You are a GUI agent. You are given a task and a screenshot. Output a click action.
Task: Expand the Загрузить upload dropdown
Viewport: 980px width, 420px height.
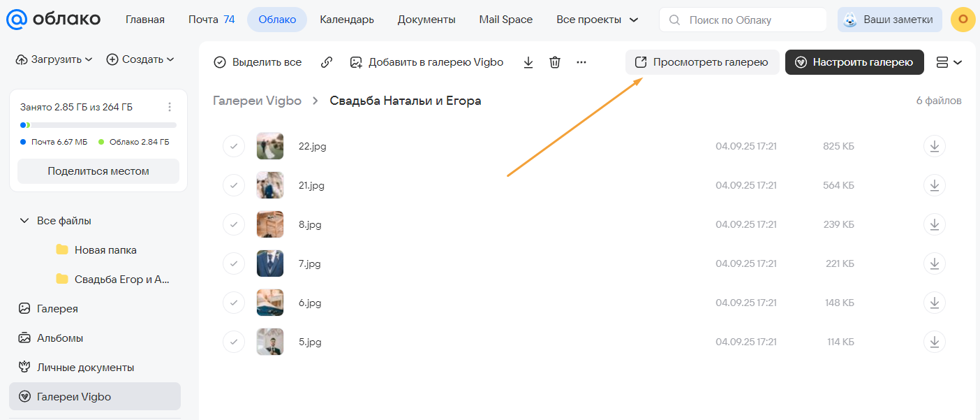54,59
